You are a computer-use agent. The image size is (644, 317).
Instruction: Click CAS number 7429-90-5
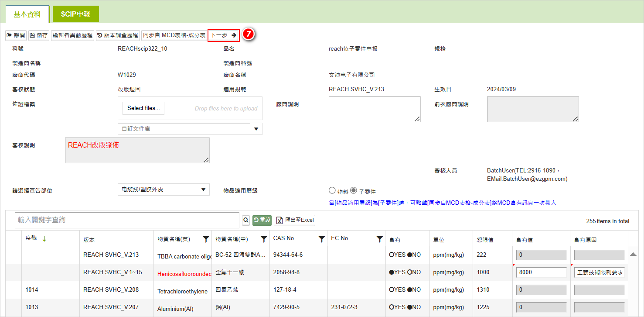click(x=286, y=307)
